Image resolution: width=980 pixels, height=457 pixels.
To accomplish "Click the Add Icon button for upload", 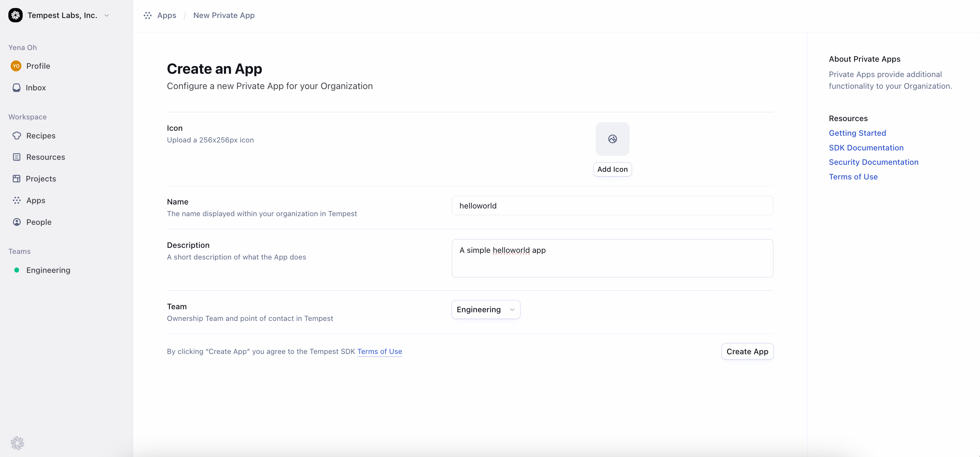I will (x=612, y=168).
